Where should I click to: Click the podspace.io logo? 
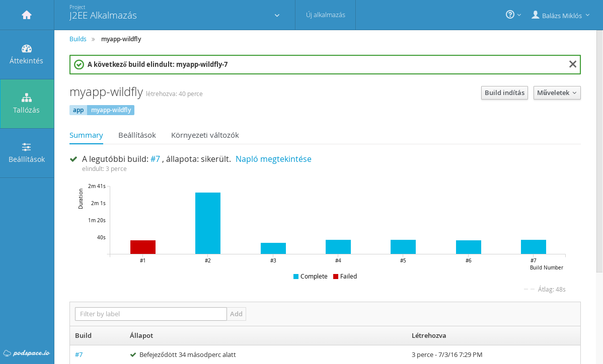27,353
